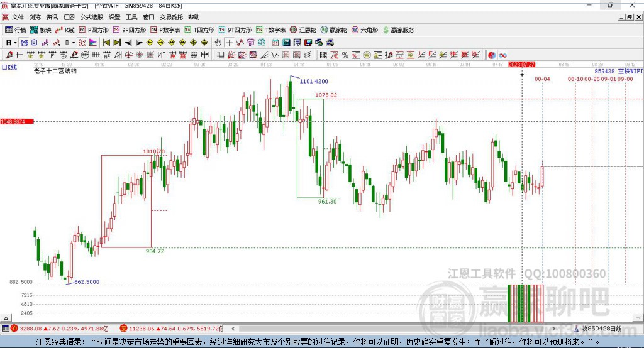Click the red 1048.9874 price label

(x=17, y=122)
